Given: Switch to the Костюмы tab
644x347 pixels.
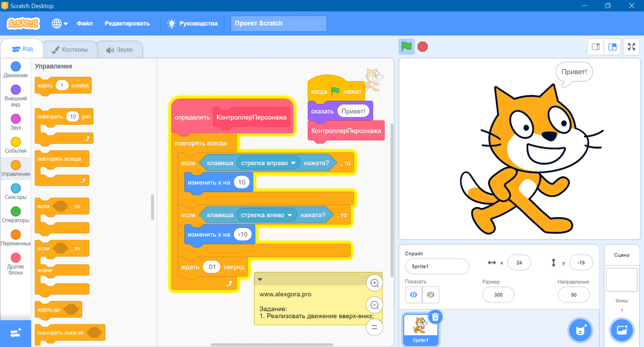Looking at the screenshot, I should pos(69,50).
